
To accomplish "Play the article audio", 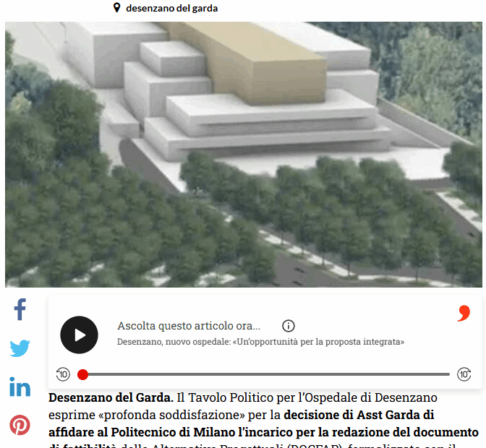I will click(79, 335).
